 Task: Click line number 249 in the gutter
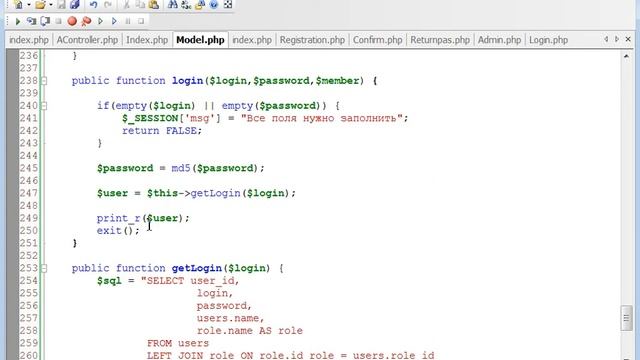29,218
